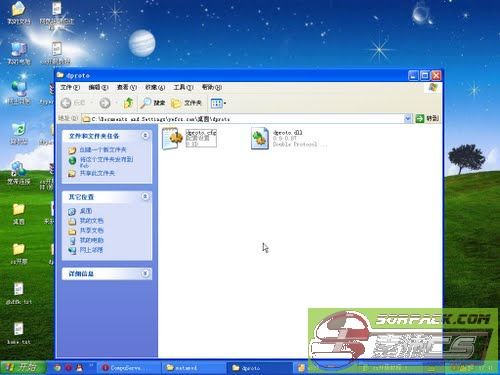Screen dimensions: 500x375
Task: Click the Chrome quick launch icon
Action: [58, 368]
